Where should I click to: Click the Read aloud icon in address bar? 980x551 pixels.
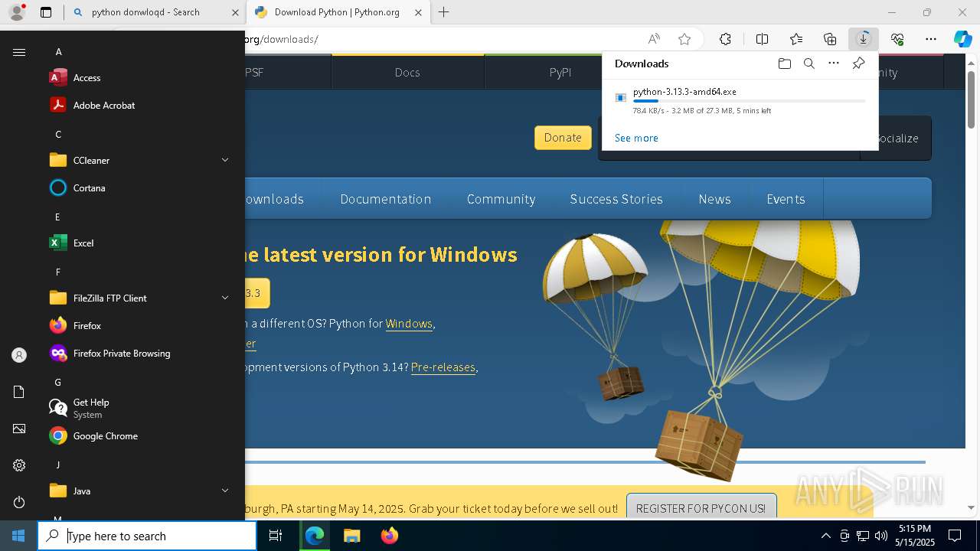coord(654,39)
